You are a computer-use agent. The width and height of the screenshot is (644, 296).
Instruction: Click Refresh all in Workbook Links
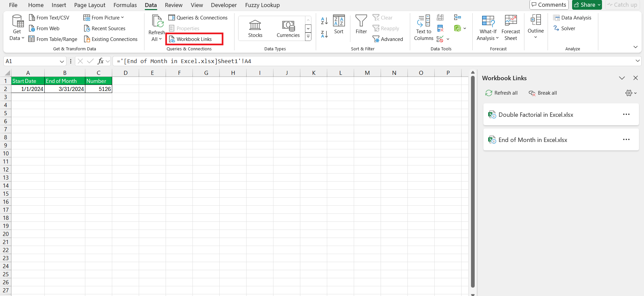click(502, 93)
